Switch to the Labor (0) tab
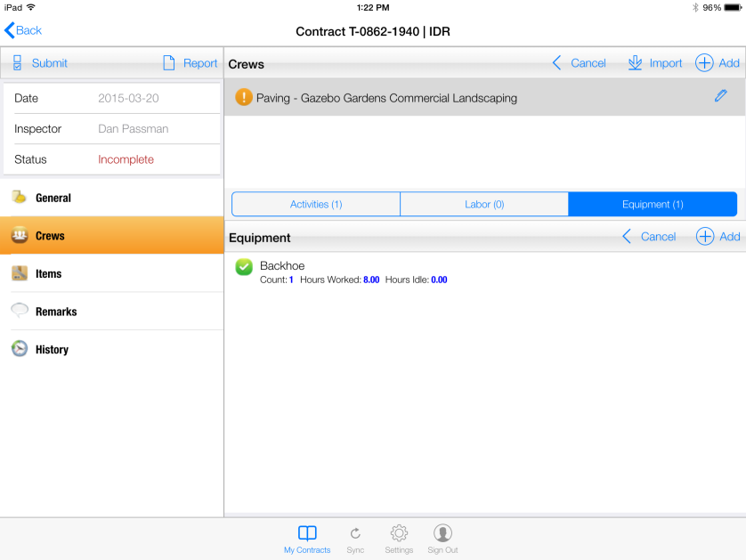The width and height of the screenshot is (746, 560). (484, 205)
